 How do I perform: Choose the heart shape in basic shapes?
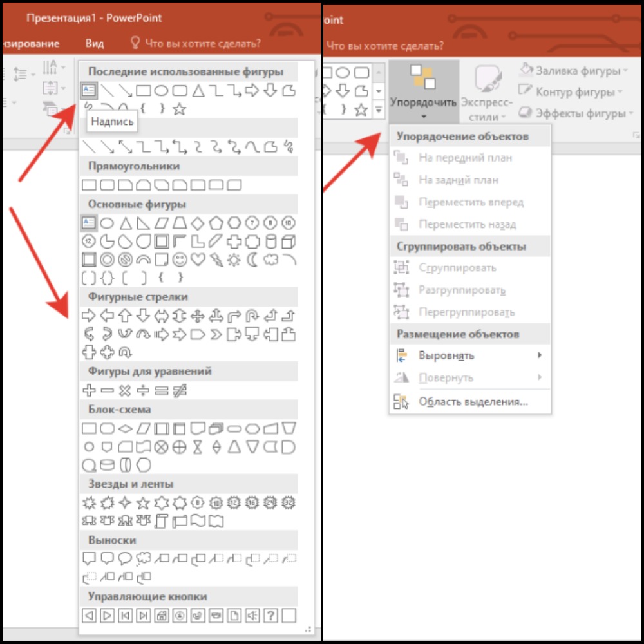[x=198, y=260]
